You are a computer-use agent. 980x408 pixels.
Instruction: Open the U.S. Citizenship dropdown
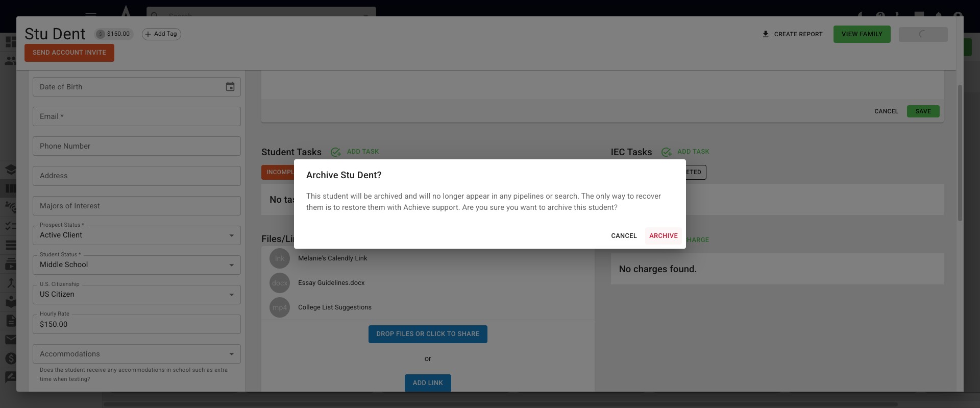pyautogui.click(x=137, y=295)
